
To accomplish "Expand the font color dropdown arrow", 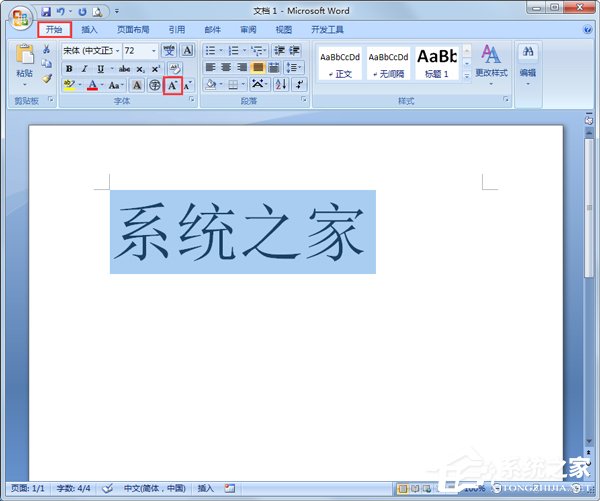I will click(103, 86).
